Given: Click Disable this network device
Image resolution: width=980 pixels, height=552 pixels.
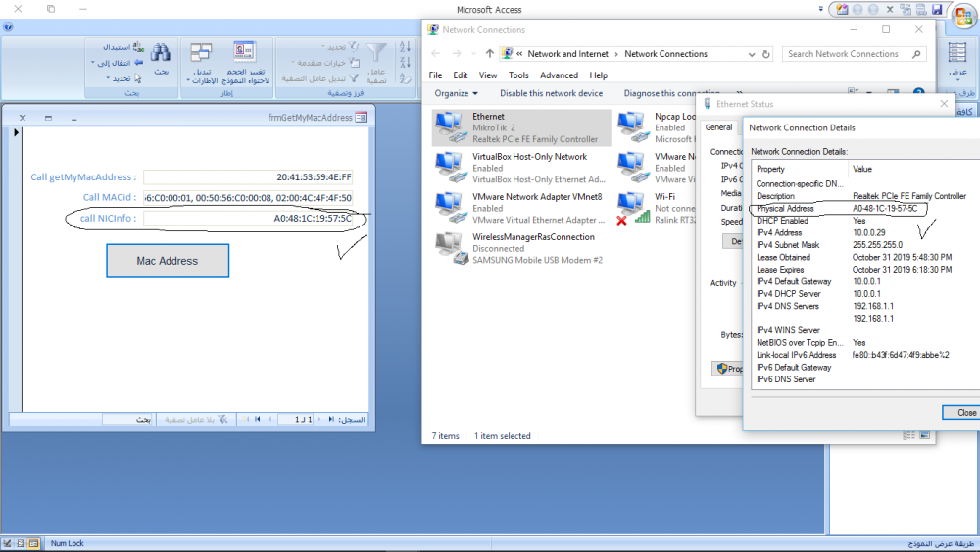Looking at the screenshot, I should [551, 93].
